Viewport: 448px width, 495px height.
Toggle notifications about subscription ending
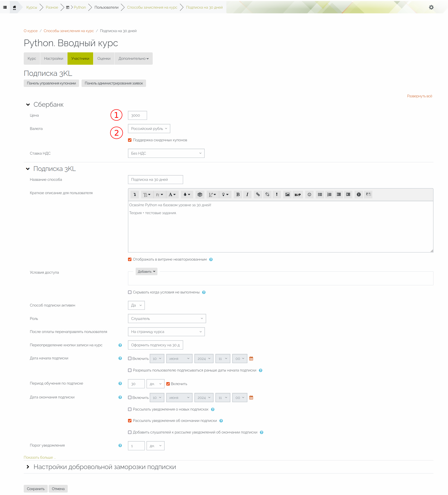tap(130, 421)
